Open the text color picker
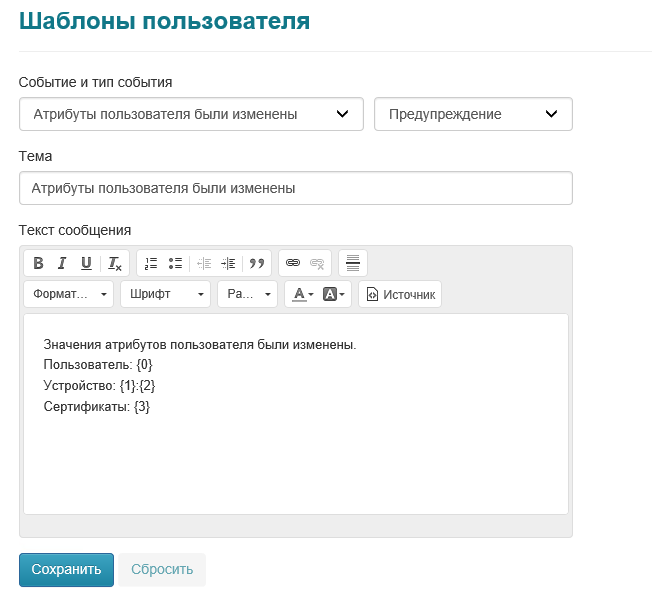Screen dimensions: 652x605 point(302,294)
